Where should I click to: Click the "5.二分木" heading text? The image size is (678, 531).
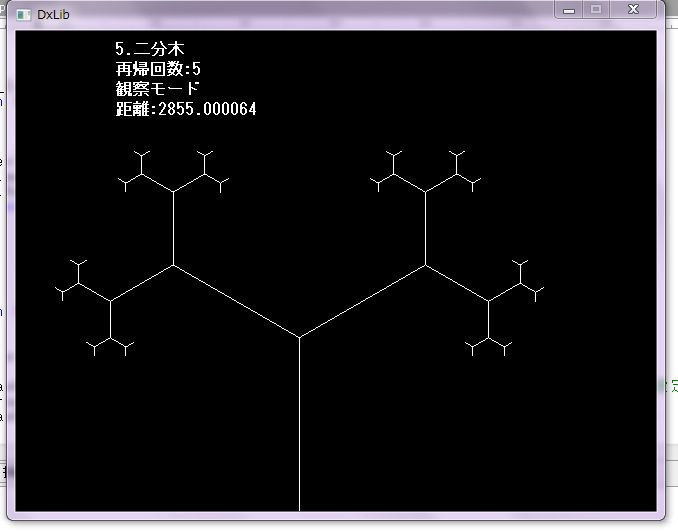[150, 49]
